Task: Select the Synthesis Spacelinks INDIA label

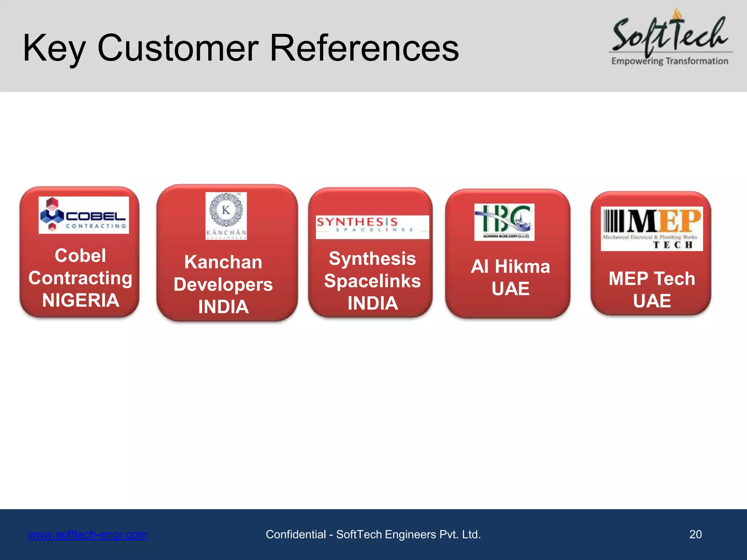Action: (x=372, y=281)
